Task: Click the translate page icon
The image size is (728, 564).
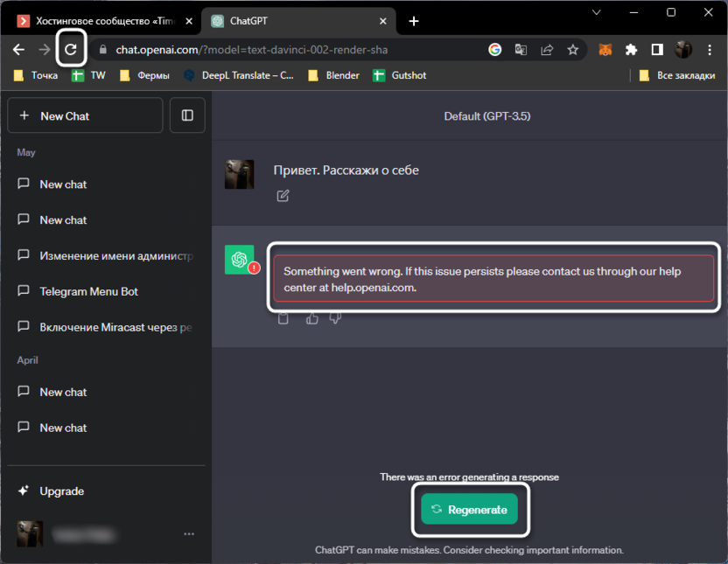Action: tap(521, 49)
